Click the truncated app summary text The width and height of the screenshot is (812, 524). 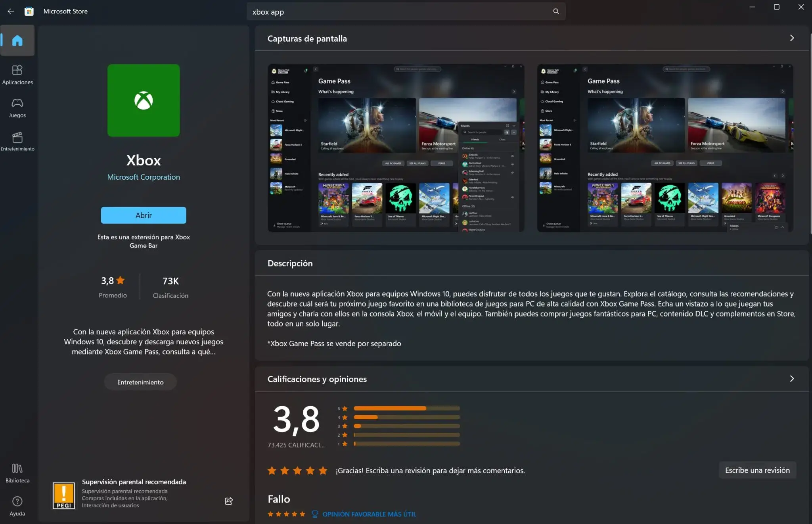click(144, 342)
